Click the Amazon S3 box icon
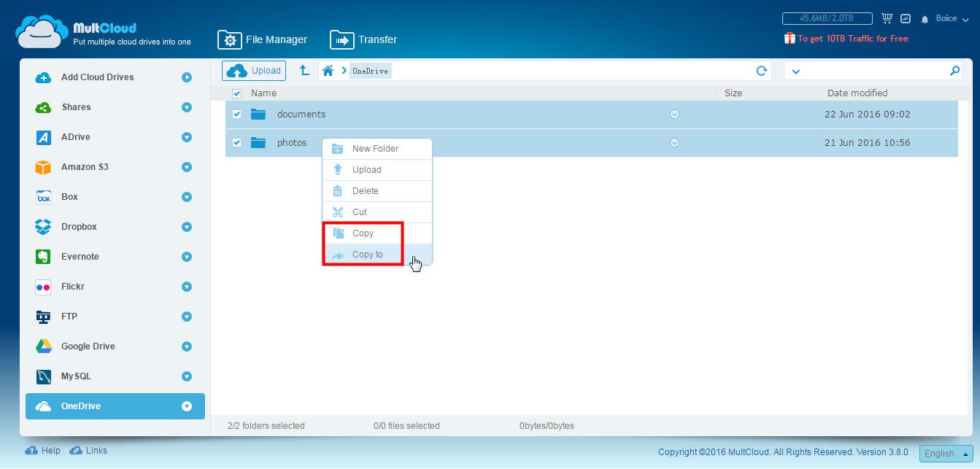 click(43, 167)
